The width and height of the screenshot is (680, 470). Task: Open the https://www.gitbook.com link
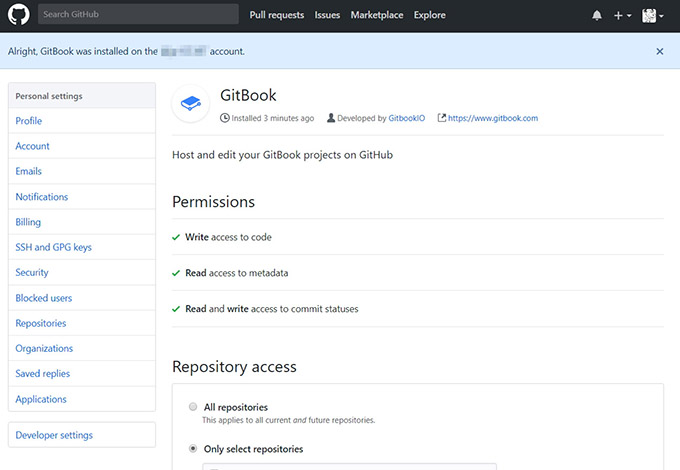click(493, 118)
